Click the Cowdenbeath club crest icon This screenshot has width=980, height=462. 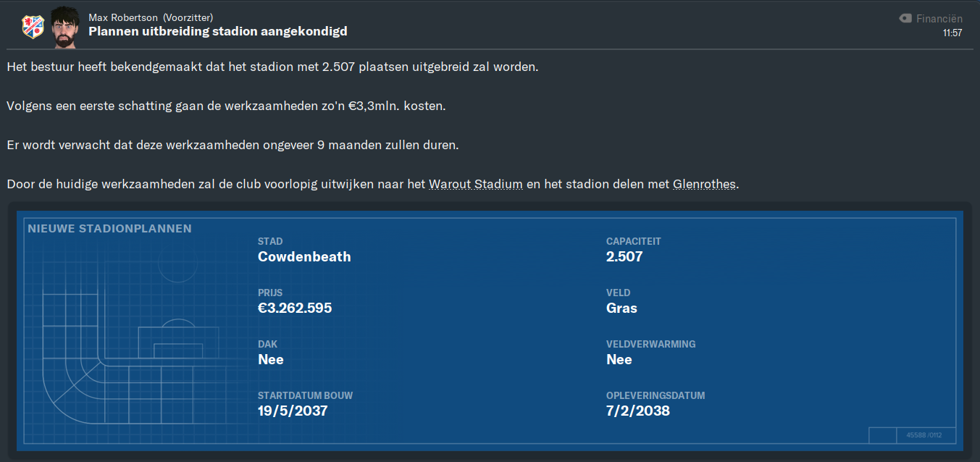33,27
